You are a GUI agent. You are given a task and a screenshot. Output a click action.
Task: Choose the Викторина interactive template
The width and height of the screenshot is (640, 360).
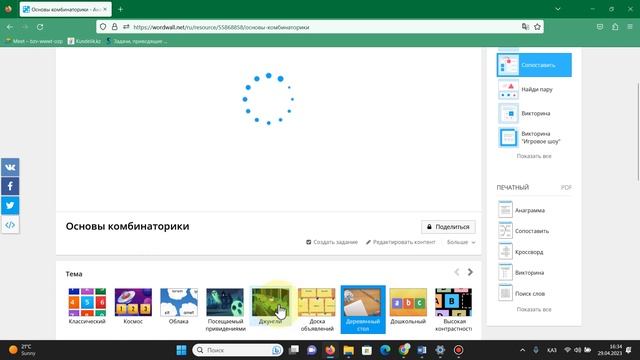click(x=534, y=113)
